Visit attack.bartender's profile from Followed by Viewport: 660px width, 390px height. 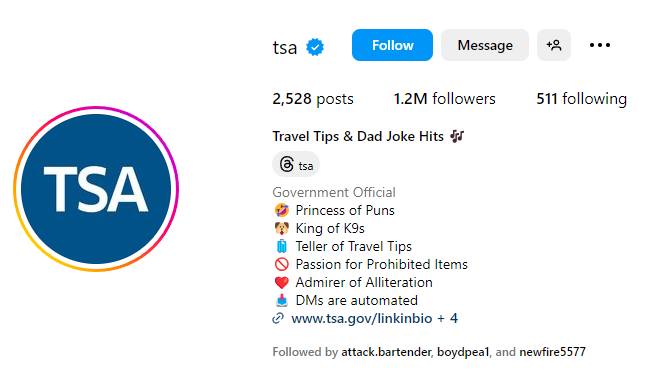[386, 352]
